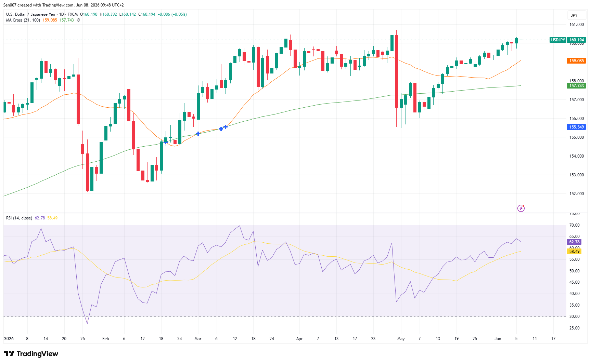
Task: Click the hidden-value symbol after MA Cross values
Action: coord(78,20)
